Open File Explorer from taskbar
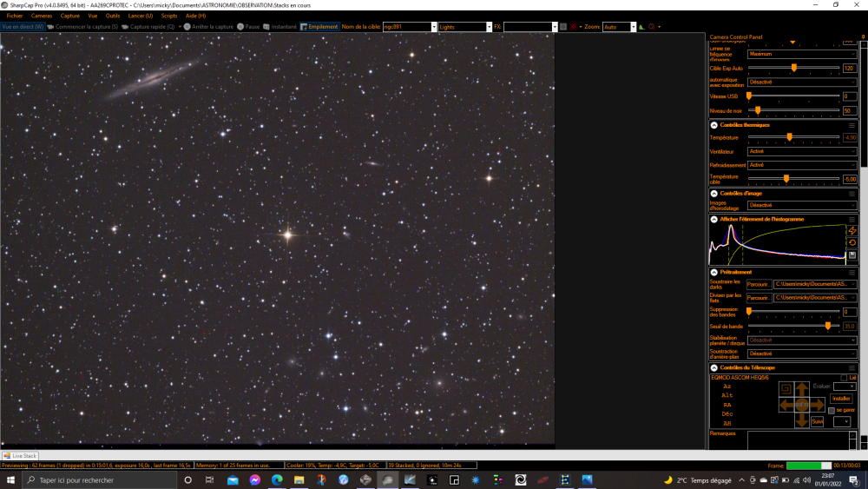Screen dimensions: 868x489 pyautogui.click(x=299, y=480)
